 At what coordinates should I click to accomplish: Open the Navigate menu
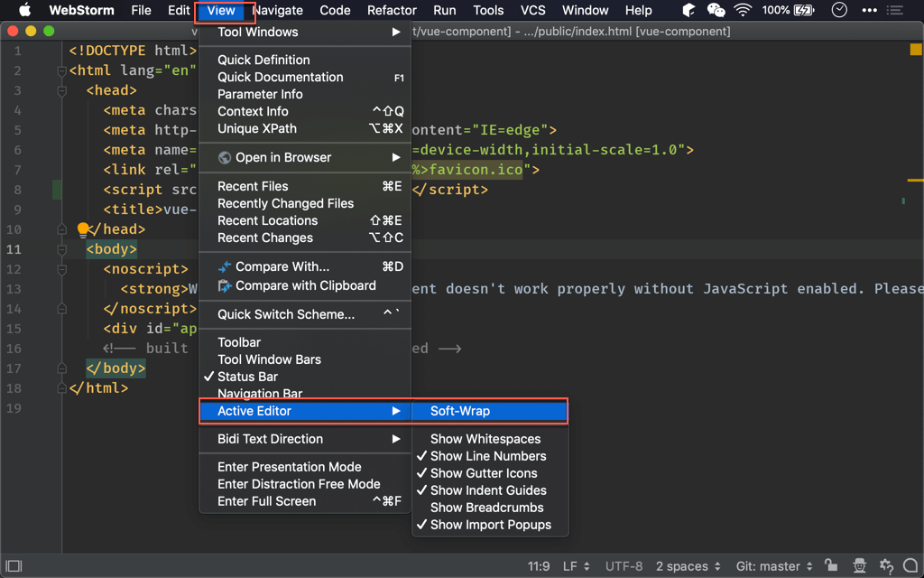[x=277, y=11]
